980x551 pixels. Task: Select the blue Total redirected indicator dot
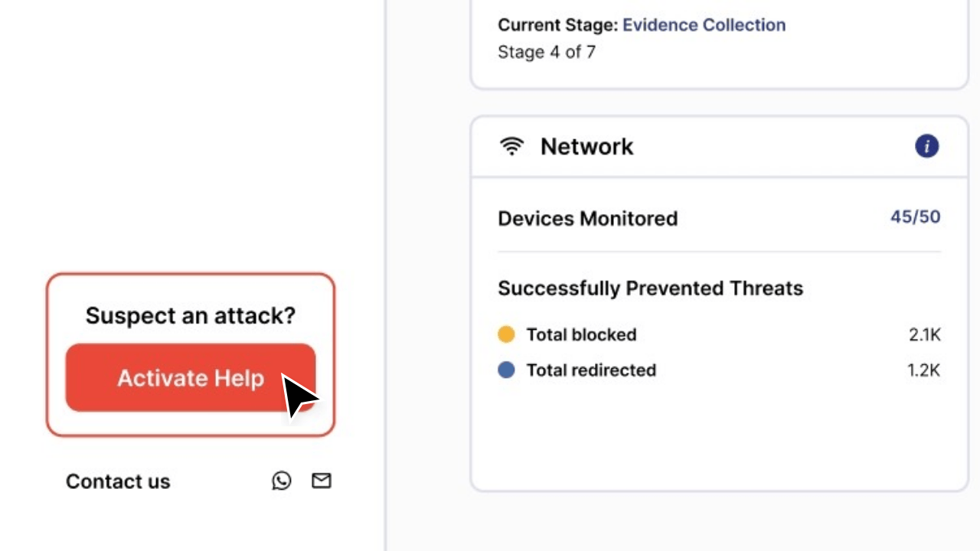coord(506,370)
